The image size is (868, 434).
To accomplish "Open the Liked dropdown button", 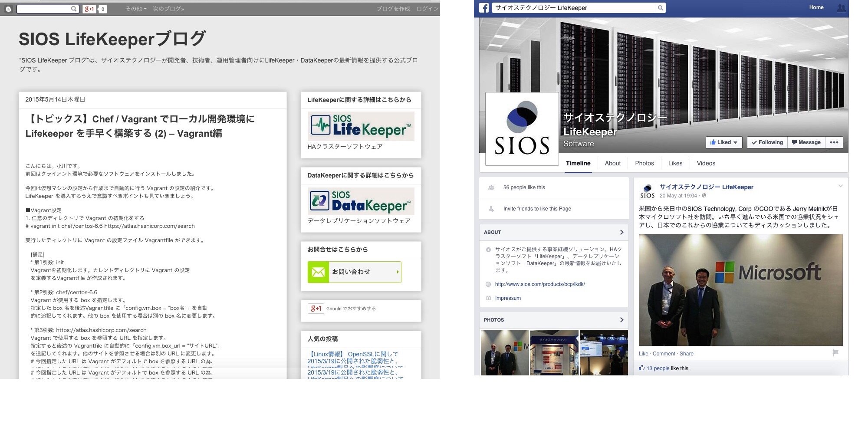I will click(x=724, y=142).
